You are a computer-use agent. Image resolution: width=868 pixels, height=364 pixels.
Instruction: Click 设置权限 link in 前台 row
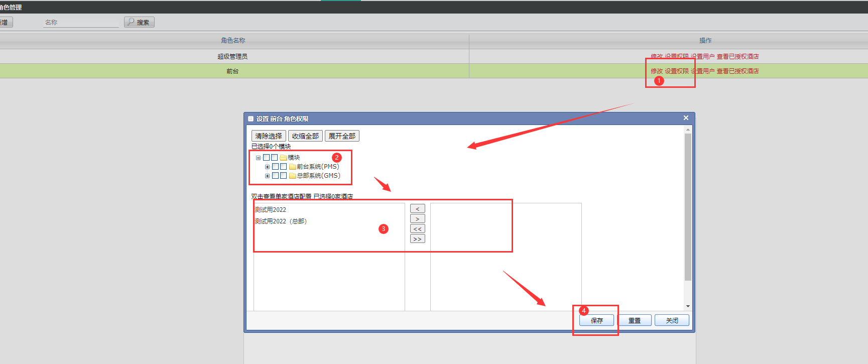coord(677,71)
